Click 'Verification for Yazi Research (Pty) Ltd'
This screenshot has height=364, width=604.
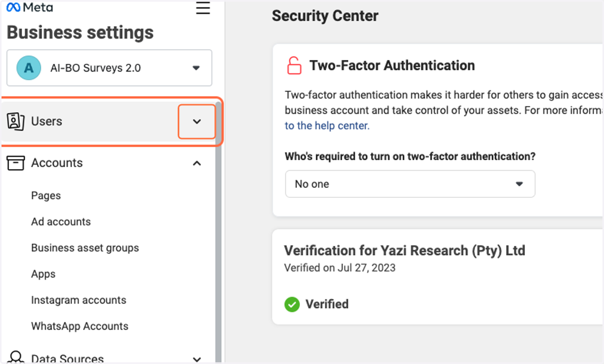pyautogui.click(x=405, y=250)
